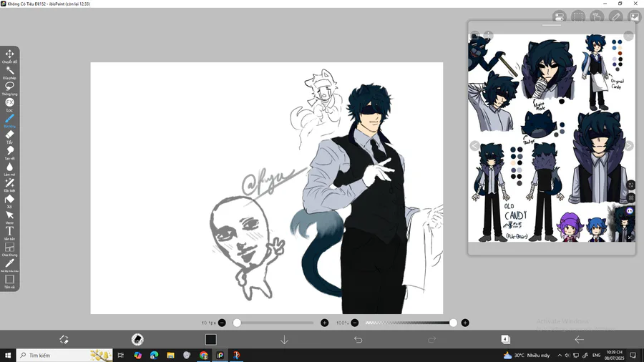
Task: Open reference window three-dot menu
Action: click(488, 35)
